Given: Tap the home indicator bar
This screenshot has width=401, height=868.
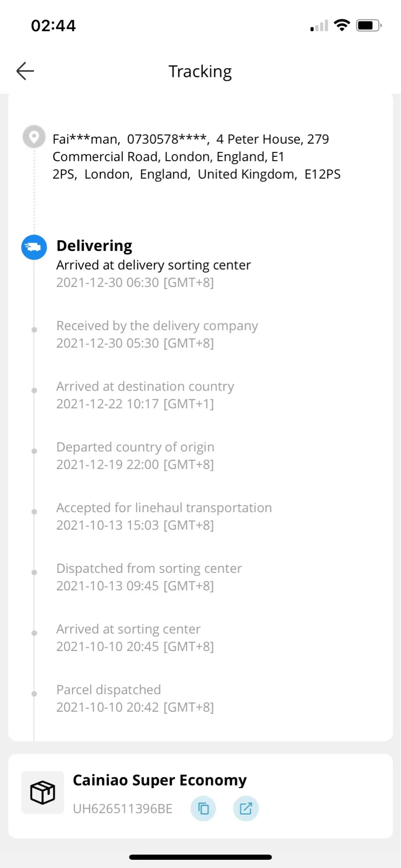Looking at the screenshot, I should [200, 857].
